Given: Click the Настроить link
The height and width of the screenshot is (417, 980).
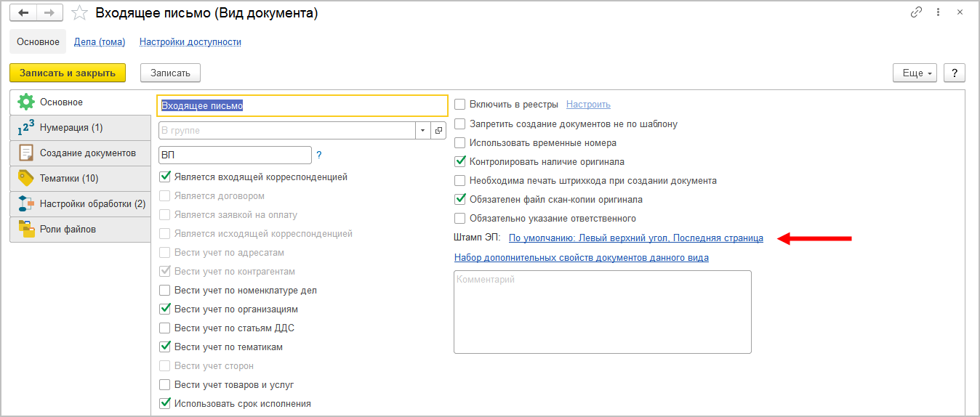Looking at the screenshot, I should tap(588, 105).
